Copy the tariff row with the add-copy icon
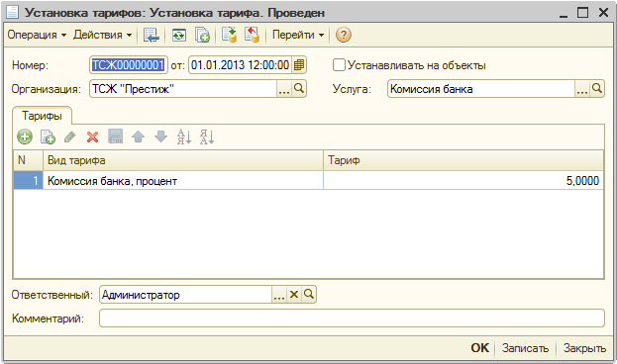 click(48, 136)
